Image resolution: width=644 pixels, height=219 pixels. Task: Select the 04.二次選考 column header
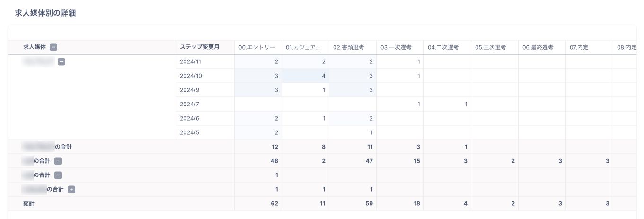(443, 47)
